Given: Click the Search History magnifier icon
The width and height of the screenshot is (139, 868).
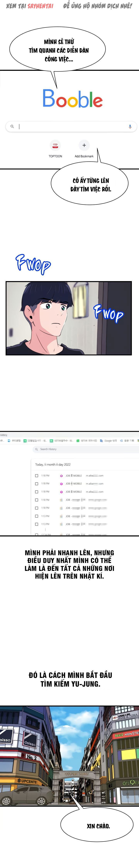Looking at the screenshot, I should click(x=36, y=449).
